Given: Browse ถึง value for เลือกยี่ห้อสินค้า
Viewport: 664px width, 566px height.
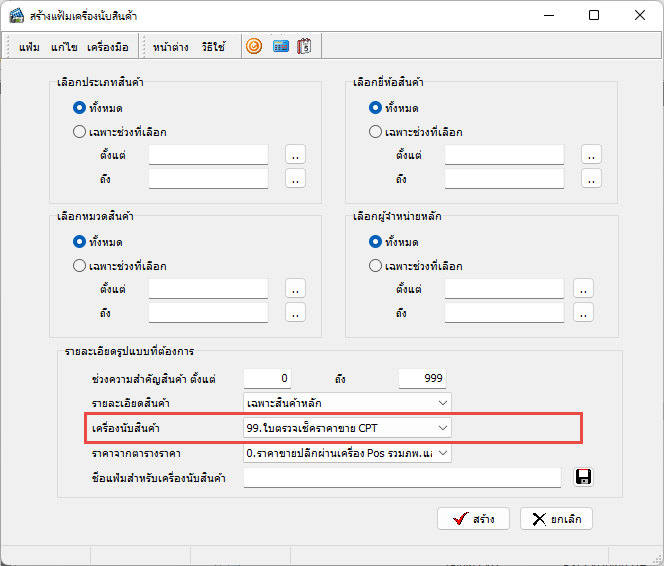Looking at the screenshot, I should coord(592,178).
